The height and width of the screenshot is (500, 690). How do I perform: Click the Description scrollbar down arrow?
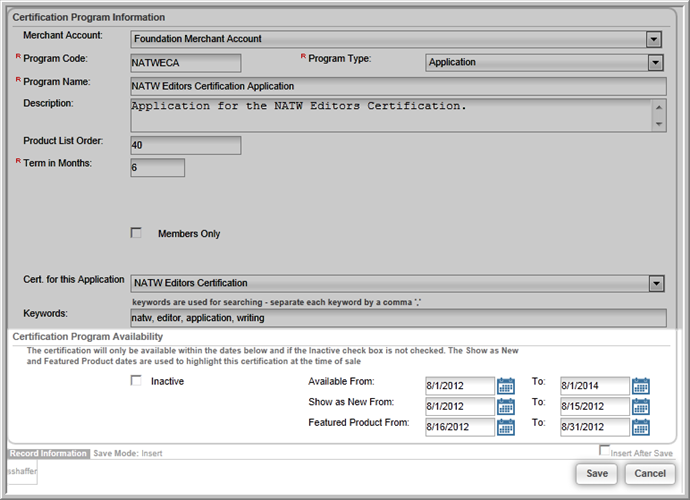(659, 124)
